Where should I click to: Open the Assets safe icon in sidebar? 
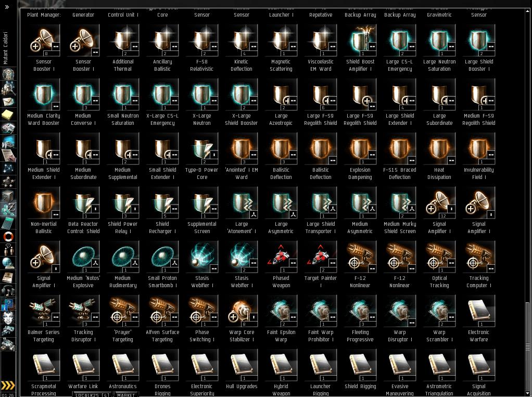(x=8, y=196)
